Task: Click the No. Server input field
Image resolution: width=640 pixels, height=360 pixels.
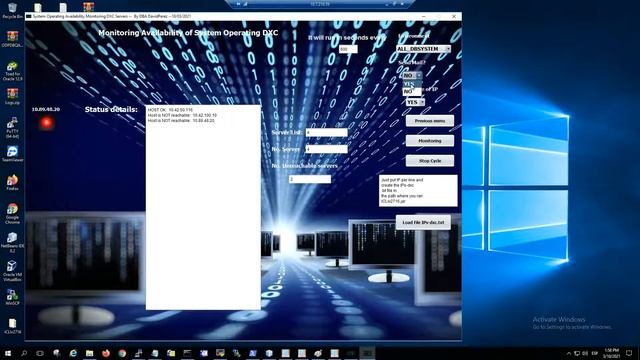Action: coord(327,149)
